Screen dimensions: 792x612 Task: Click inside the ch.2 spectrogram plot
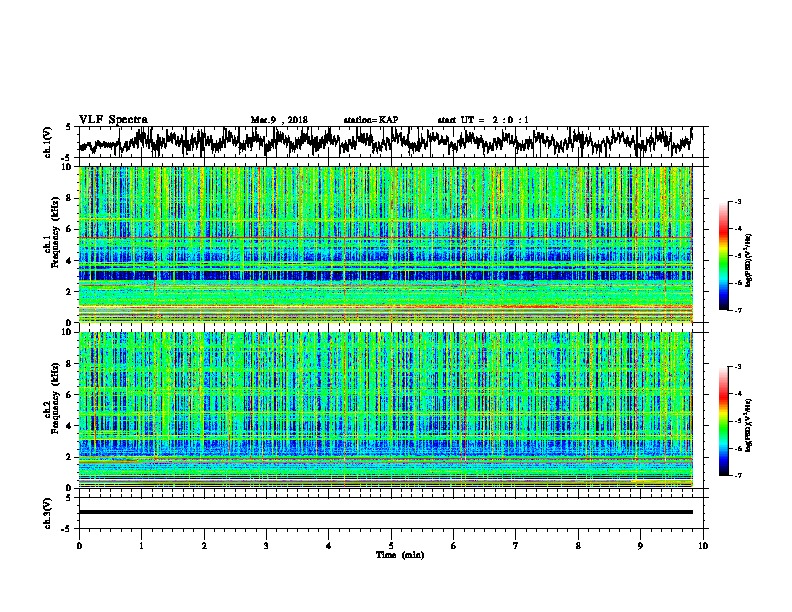(x=385, y=410)
